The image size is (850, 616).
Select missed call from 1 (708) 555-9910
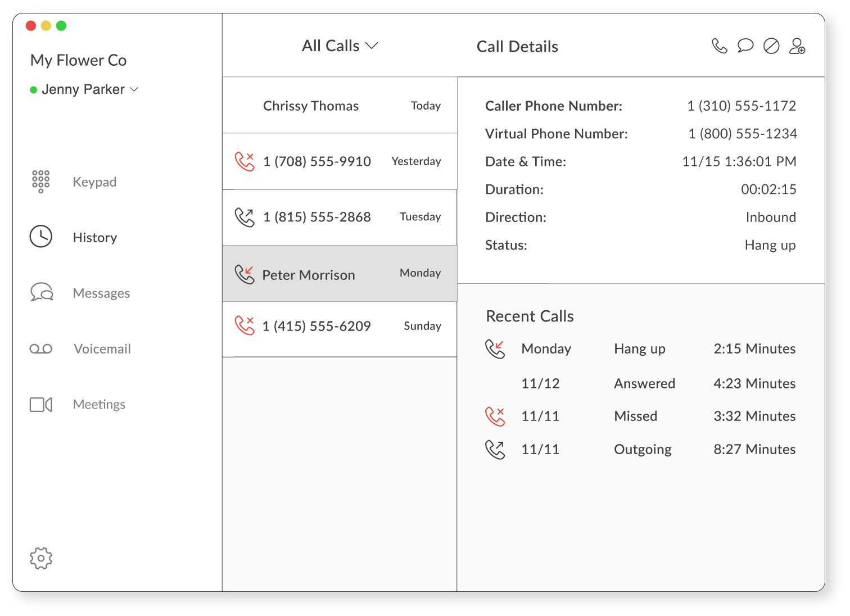pos(340,161)
